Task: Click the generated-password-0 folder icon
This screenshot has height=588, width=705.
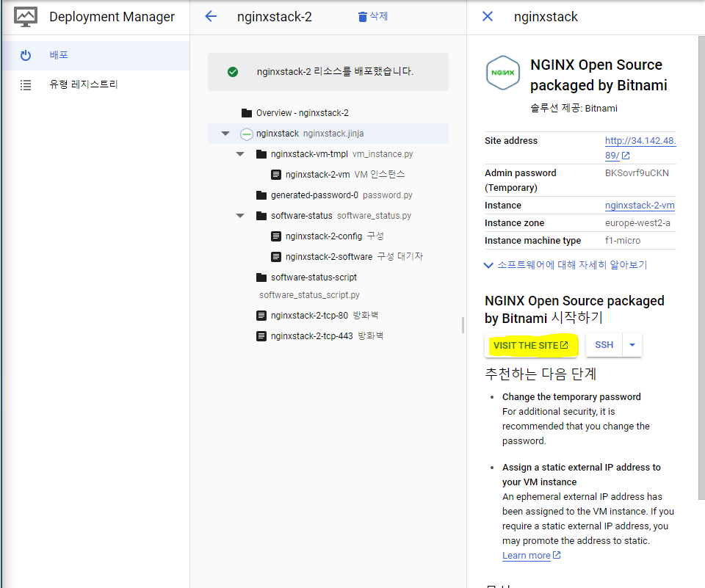Action: click(x=261, y=195)
